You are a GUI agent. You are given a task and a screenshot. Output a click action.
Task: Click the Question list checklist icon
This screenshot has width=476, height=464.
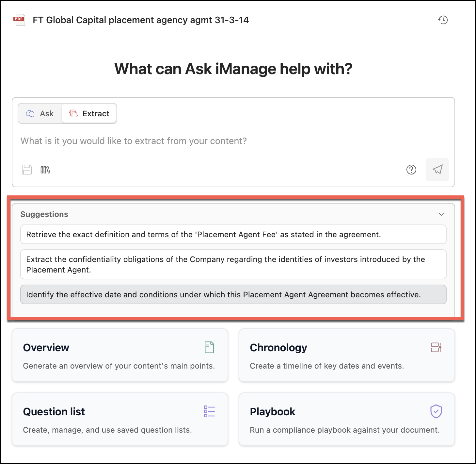pos(209,411)
